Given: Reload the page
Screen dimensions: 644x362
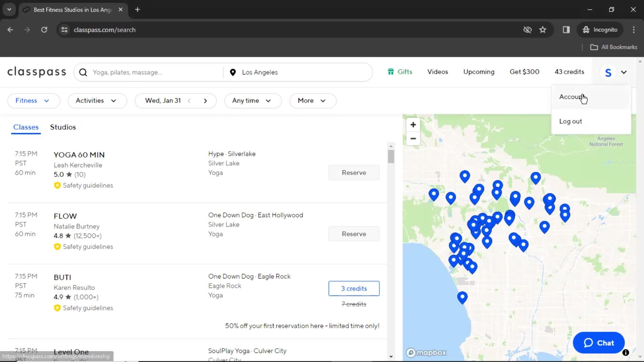Looking at the screenshot, I should (44, 30).
